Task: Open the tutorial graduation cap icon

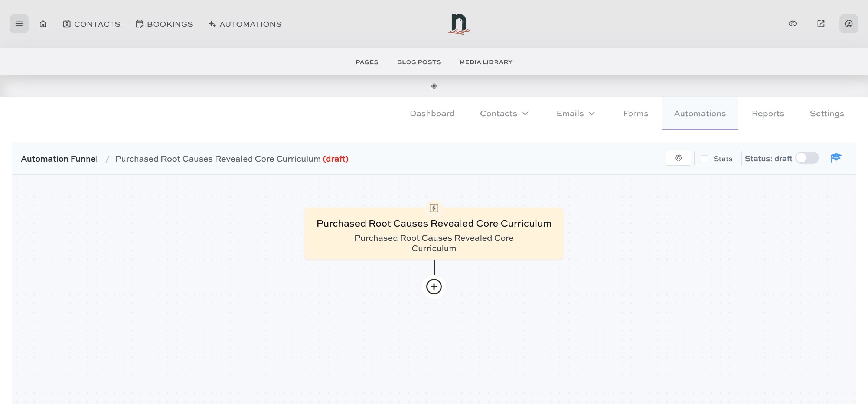Action: 836,158
